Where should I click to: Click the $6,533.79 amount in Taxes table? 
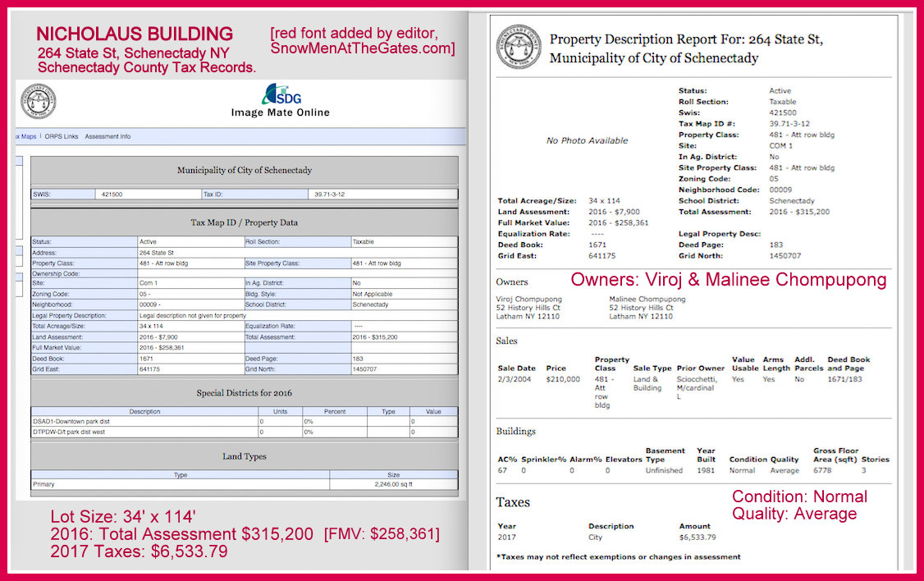click(697, 538)
